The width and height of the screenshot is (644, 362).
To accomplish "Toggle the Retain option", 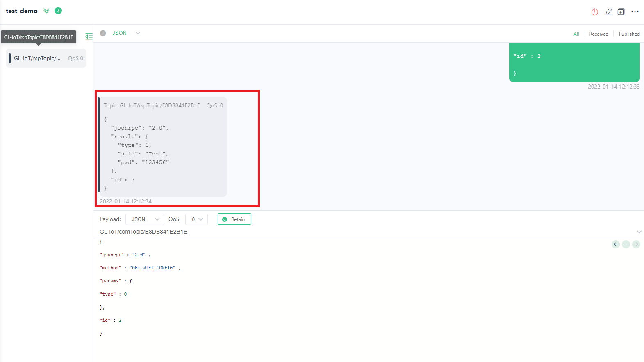I will pyautogui.click(x=234, y=219).
